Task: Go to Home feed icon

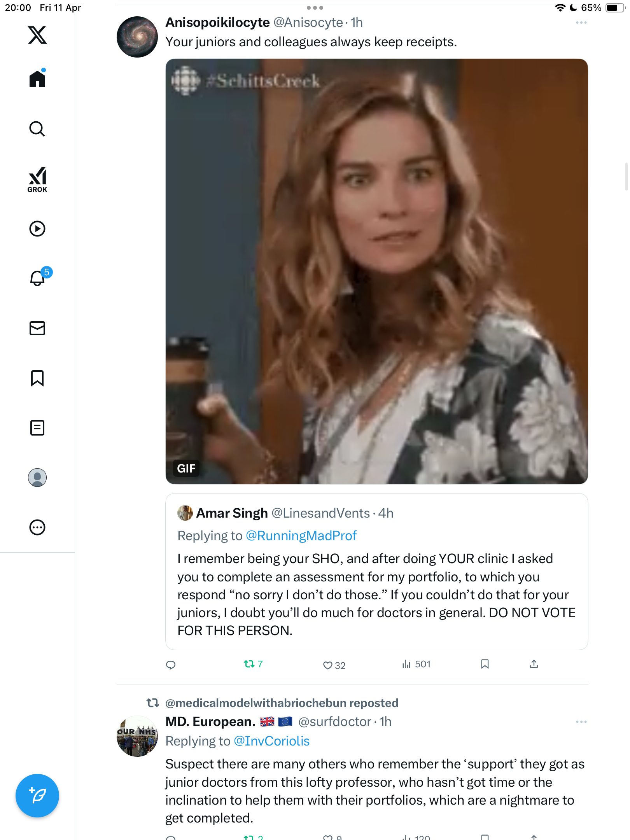Action: (37, 78)
